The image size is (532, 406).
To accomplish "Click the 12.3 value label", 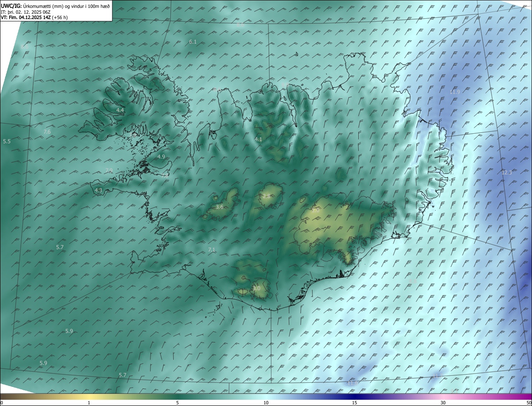I will coord(507,172).
